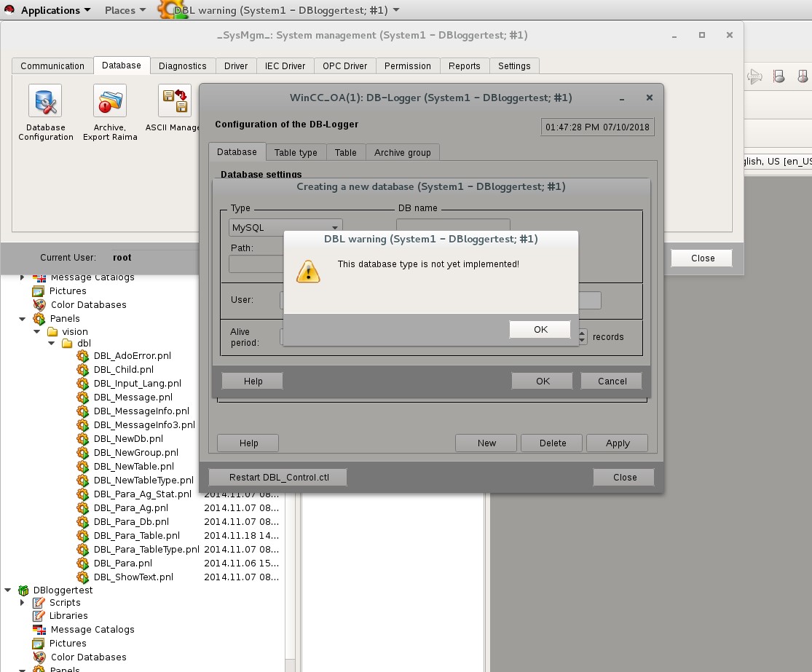Expand the Scripts tree node
812x672 pixels.
[23, 603]
